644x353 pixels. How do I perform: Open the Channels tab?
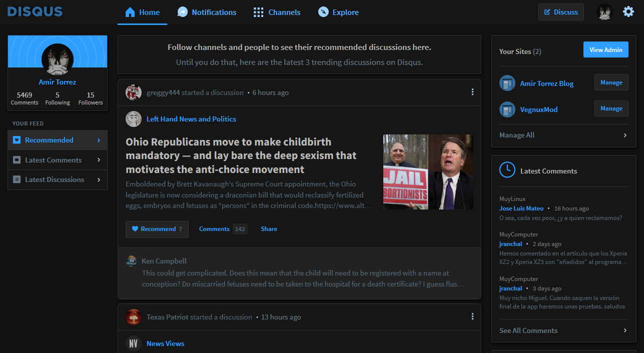coord(277,12)
